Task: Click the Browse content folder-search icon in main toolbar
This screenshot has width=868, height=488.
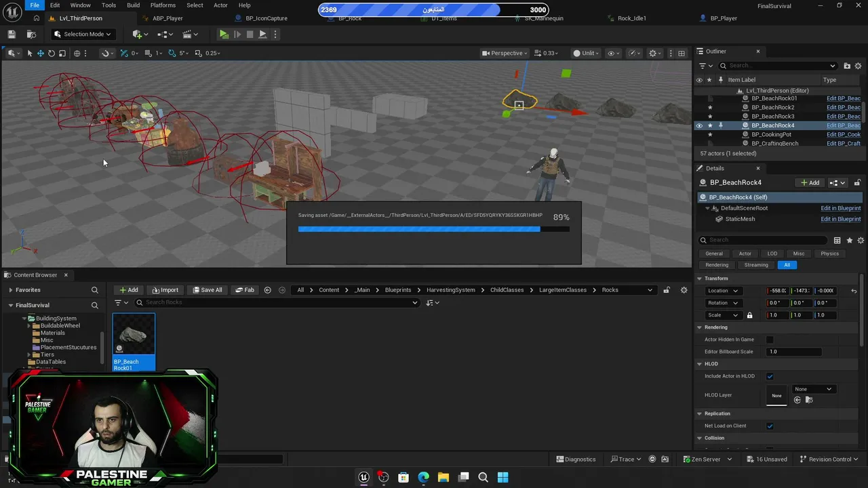Action: 31,34
